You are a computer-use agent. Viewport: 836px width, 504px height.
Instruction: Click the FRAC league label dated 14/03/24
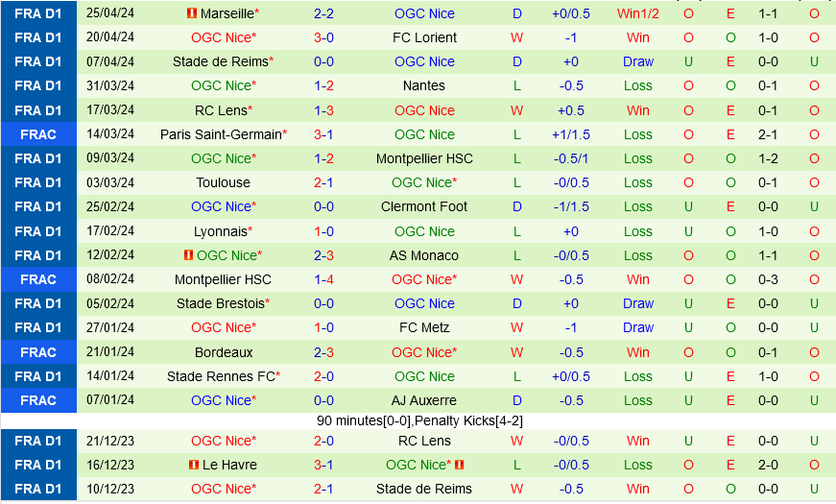pos(38,134)
